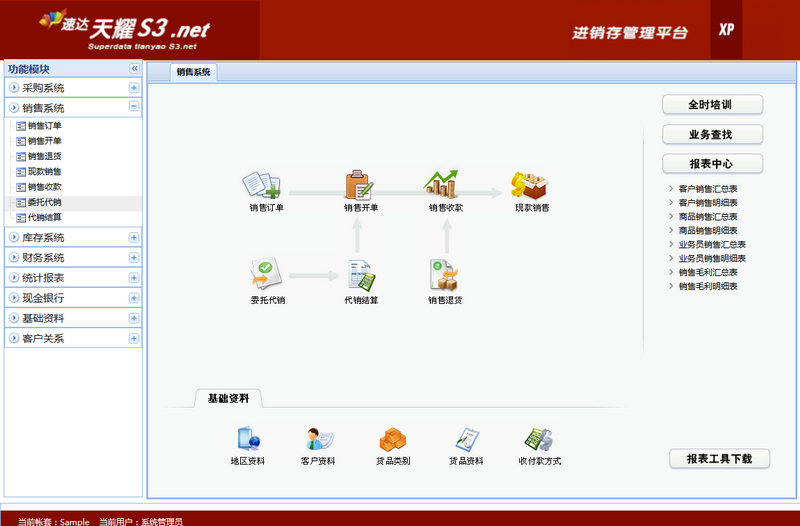Expand the 库存系统 module
800x526 pixels.
134,238
